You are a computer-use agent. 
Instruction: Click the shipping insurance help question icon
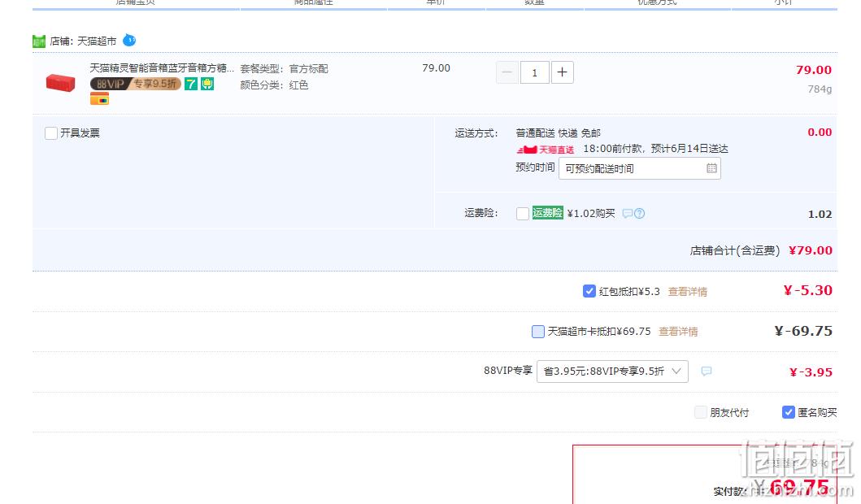[x=640, y=214]
